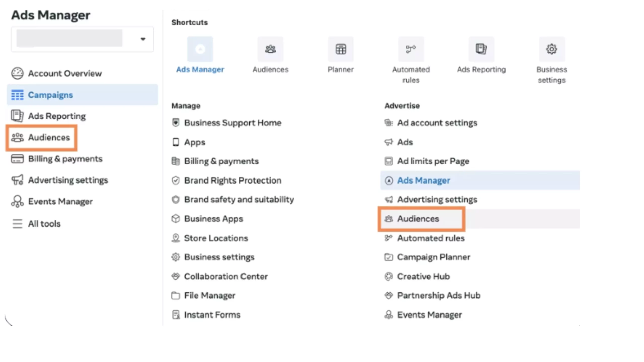644x362 pixels.
Task: Click the Billing & payments card icon in sidebar
Action: 17,159
